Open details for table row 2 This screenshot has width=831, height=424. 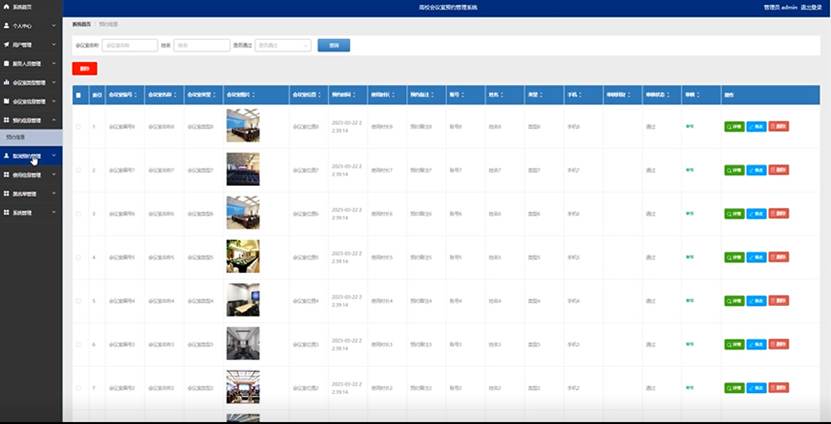734,170
